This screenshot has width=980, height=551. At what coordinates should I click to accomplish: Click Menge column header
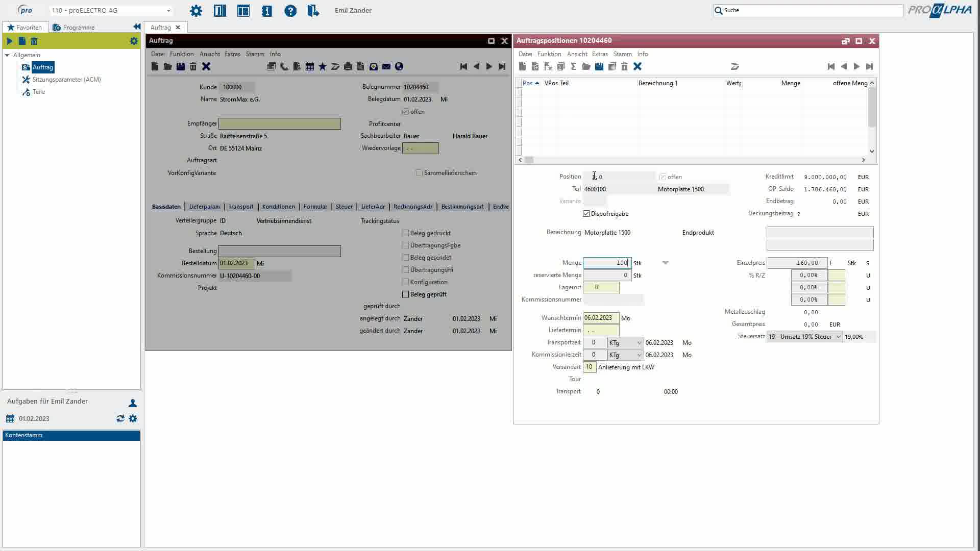pos(791,83)
